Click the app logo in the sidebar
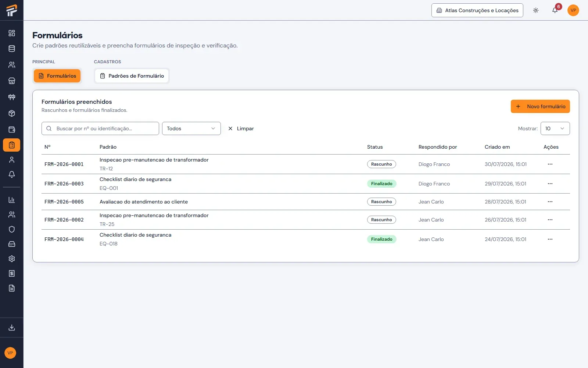588x368 pixels. (11, 10)
